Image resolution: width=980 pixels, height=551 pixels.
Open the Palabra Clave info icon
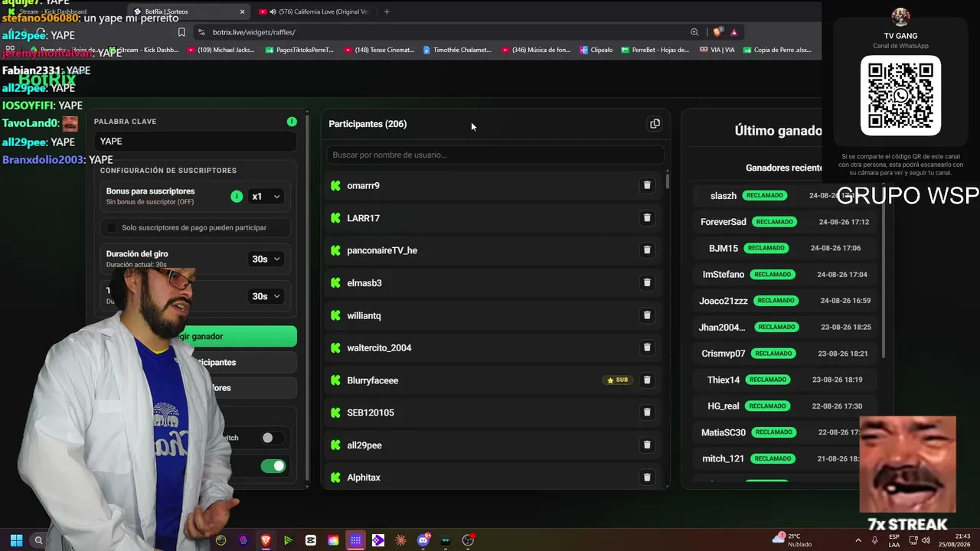point(292,122)
